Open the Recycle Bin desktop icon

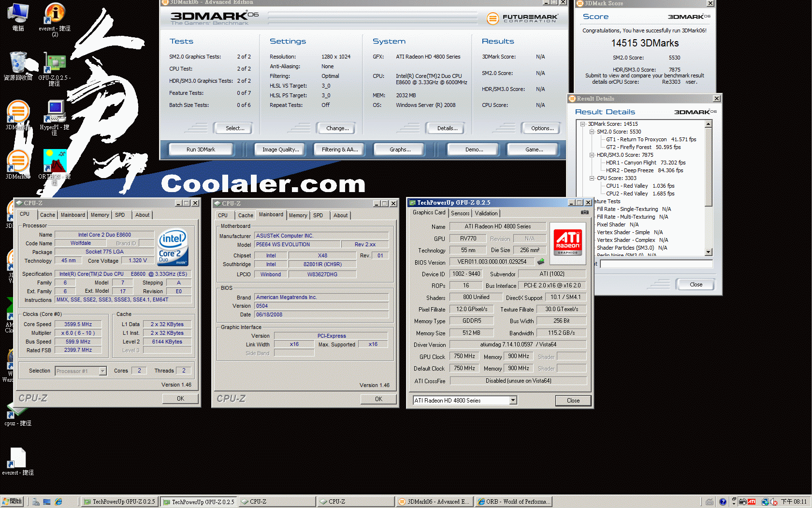[x=18, y=63]
